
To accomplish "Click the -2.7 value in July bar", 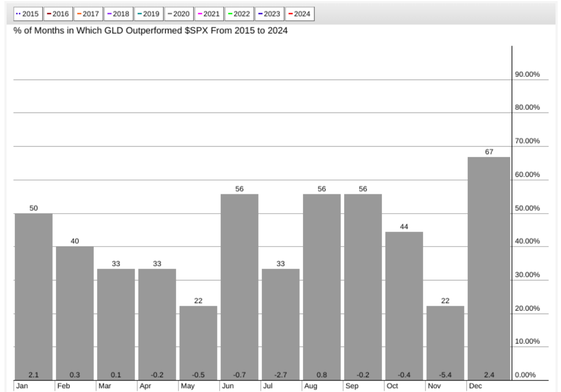I will click(x=280, y=375).
